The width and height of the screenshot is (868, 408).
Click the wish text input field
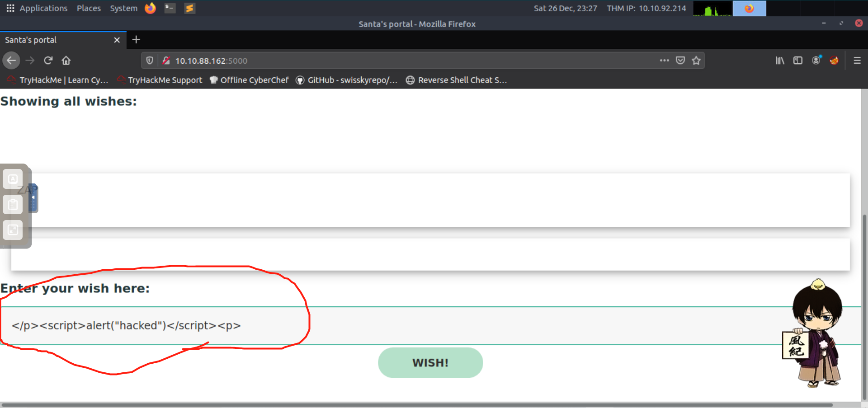pyautogui.click(x=407, y=325)
